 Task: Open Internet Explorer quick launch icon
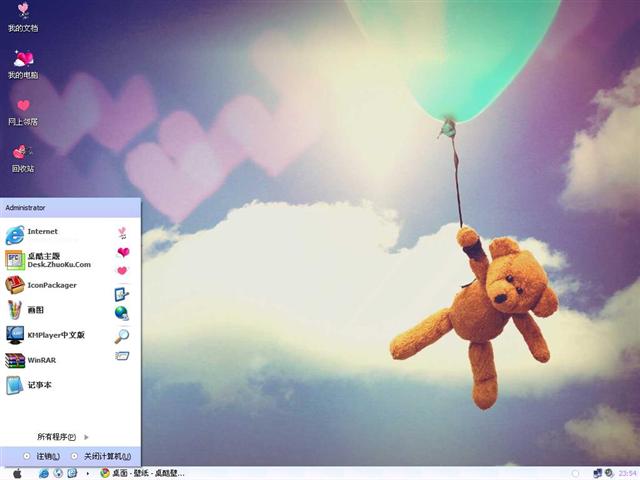tap(43, 473)
